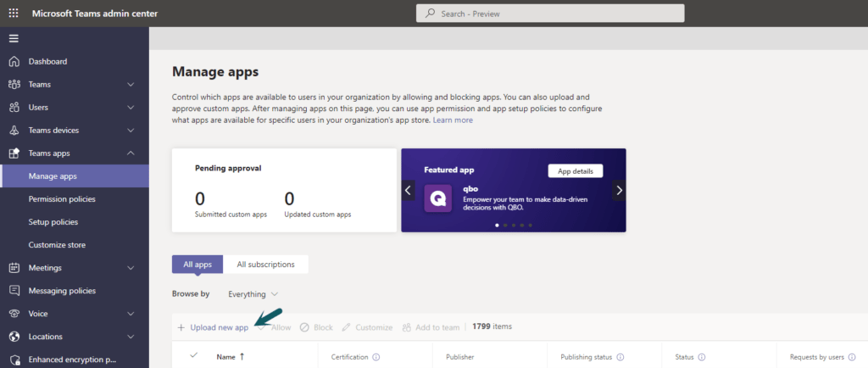Image resolution: width=868 pixels, height=368 pixels.
Task: Click the Add to team people icon
Action: pos(407,327)
